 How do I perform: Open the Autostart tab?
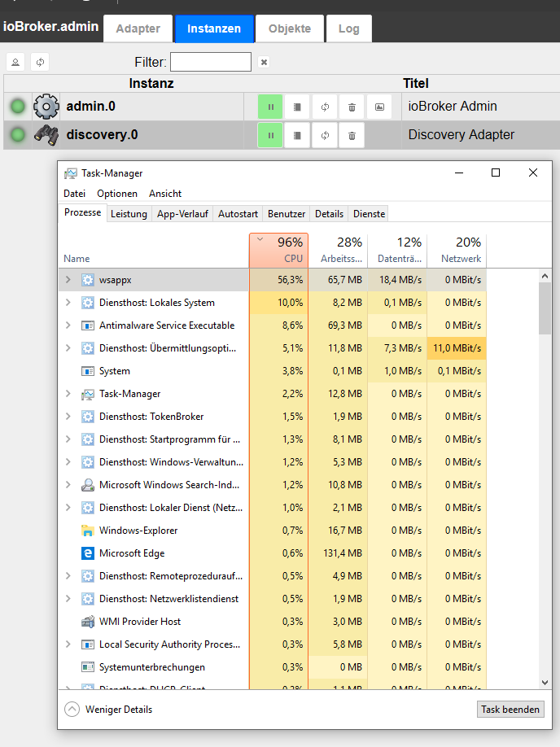(x=238, y=214)
